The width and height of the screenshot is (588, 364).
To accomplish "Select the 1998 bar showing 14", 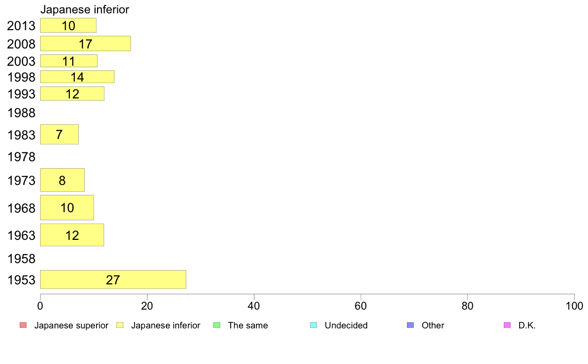I will pyautogui.click(x=77, y=77).
